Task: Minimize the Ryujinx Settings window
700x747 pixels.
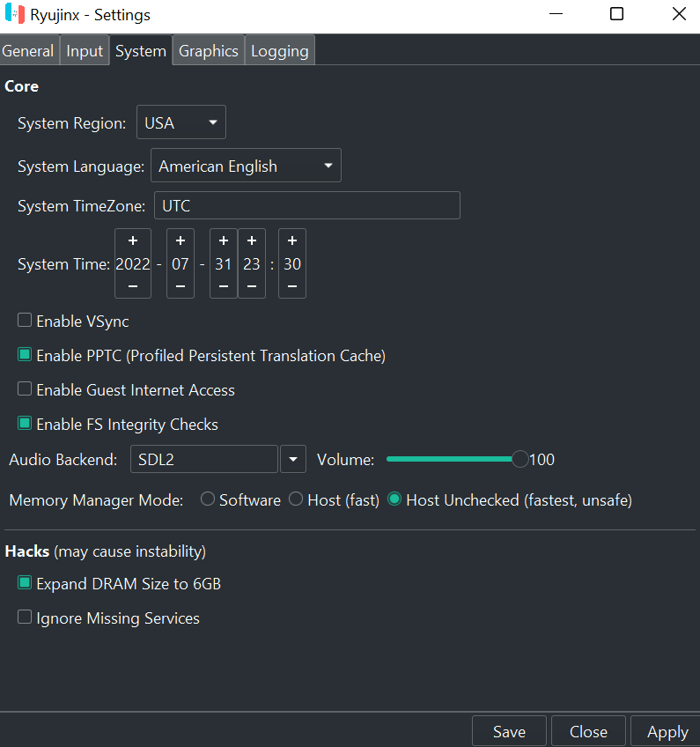Action: [556, 14]
